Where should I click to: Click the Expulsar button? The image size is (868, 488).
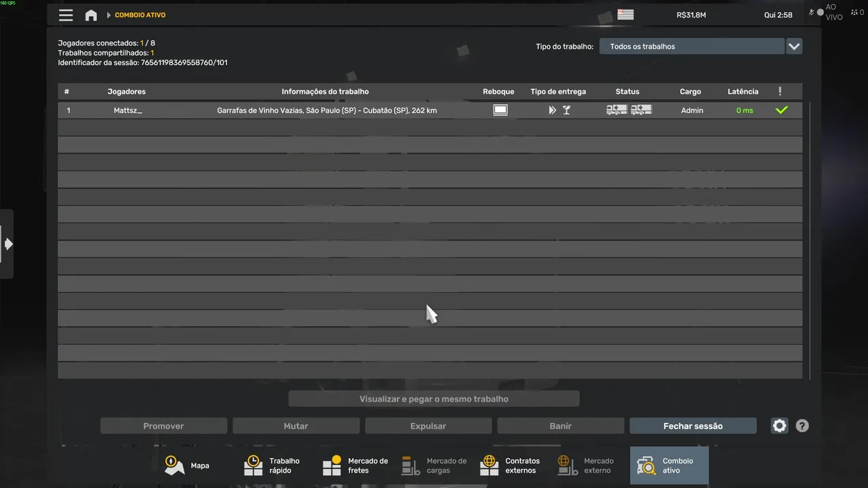point(428,426)
